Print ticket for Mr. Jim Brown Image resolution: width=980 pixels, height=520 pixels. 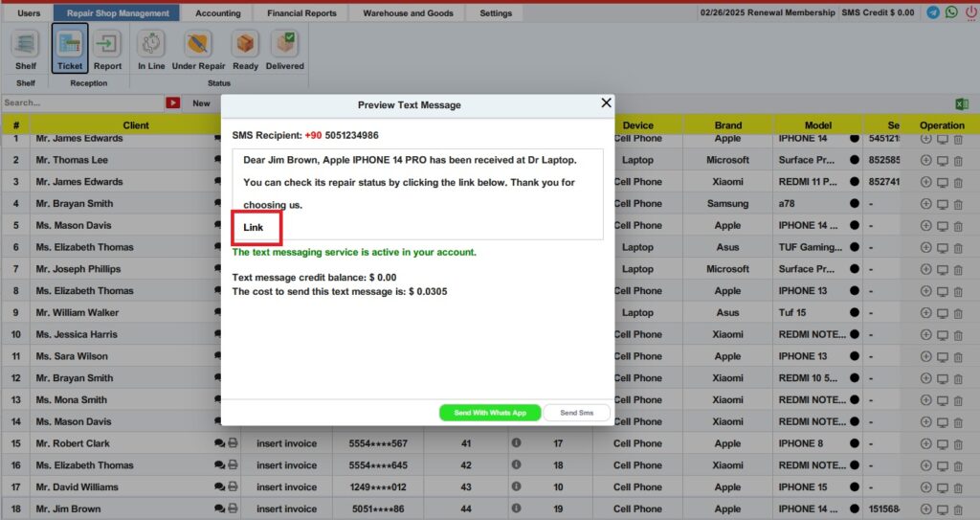[233, 509]
